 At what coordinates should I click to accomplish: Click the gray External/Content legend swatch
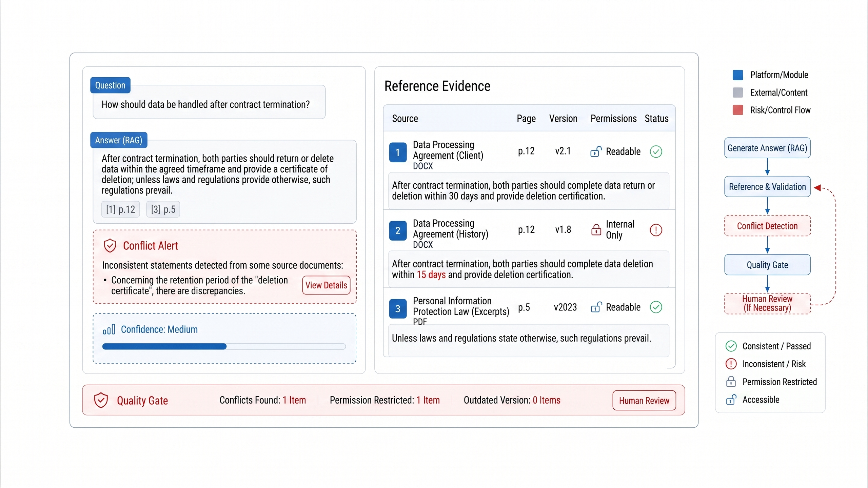tap(738, 93)
